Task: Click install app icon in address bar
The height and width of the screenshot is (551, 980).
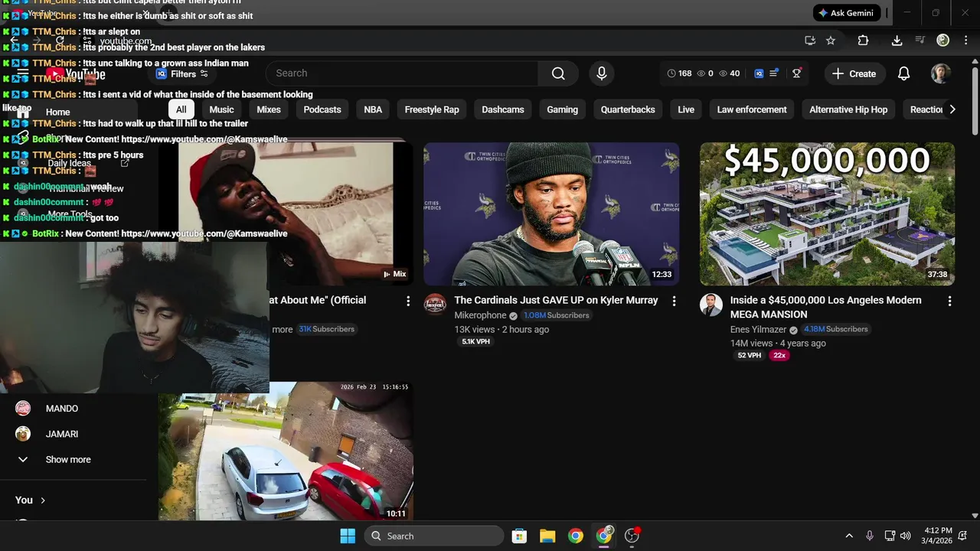Action: pyautogui.click(x=810, y=41)
